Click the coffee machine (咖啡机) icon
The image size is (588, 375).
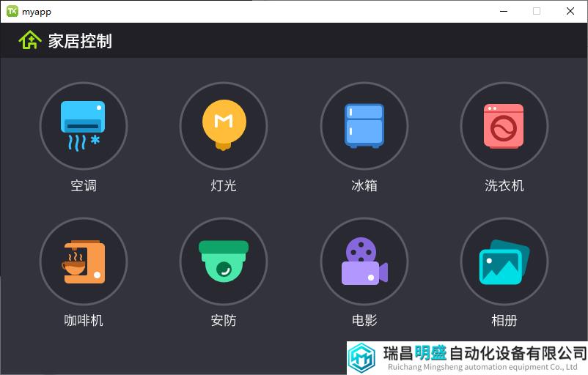click(x=84, y=261)
